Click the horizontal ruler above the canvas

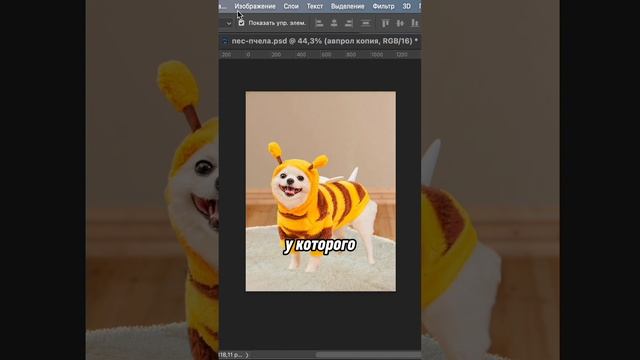pos(320,55)
